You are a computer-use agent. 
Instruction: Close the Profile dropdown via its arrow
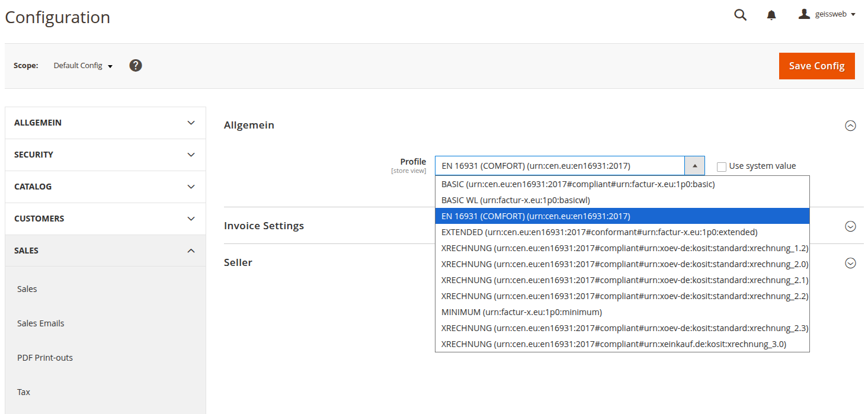coord(694,166)
